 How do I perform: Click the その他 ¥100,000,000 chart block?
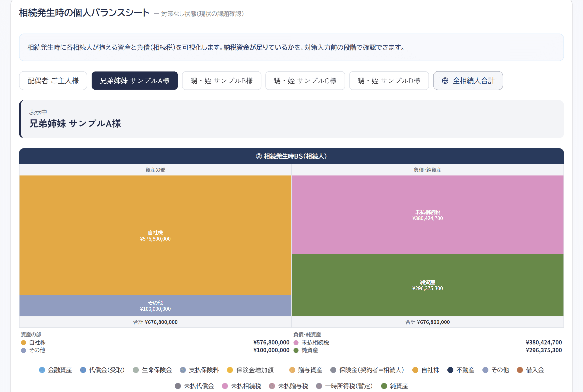[x=155, y=306]
